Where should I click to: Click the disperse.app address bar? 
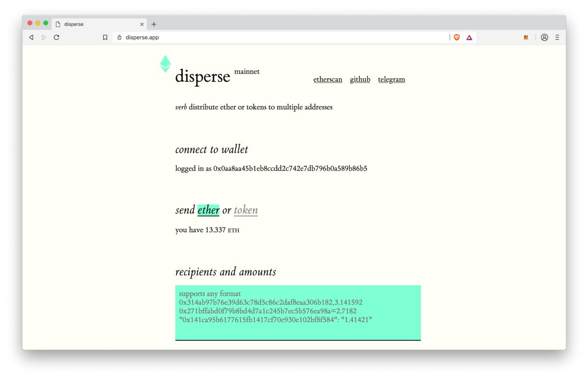tap(282, 37)
